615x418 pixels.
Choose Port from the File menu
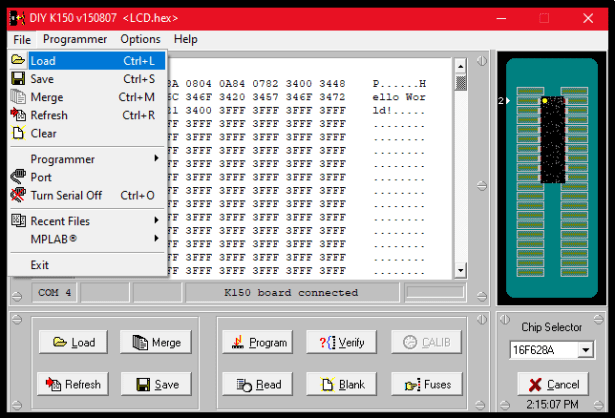click(41, 177)
